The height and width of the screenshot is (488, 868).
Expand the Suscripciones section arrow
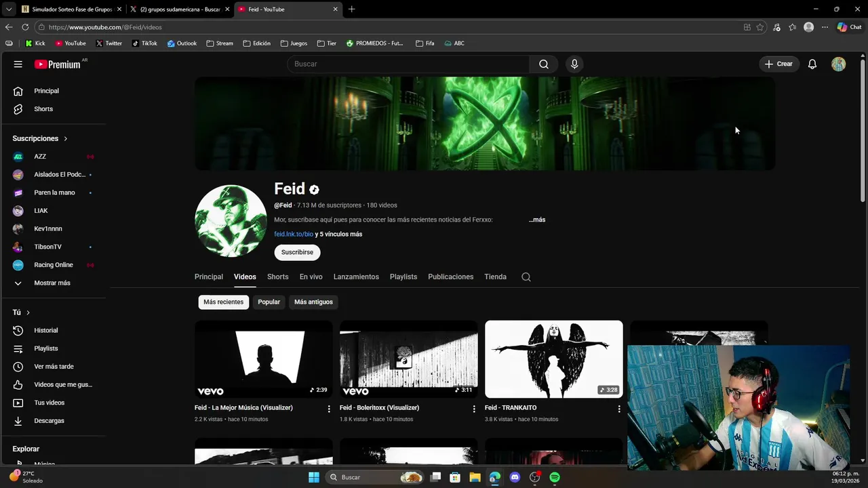66,138
